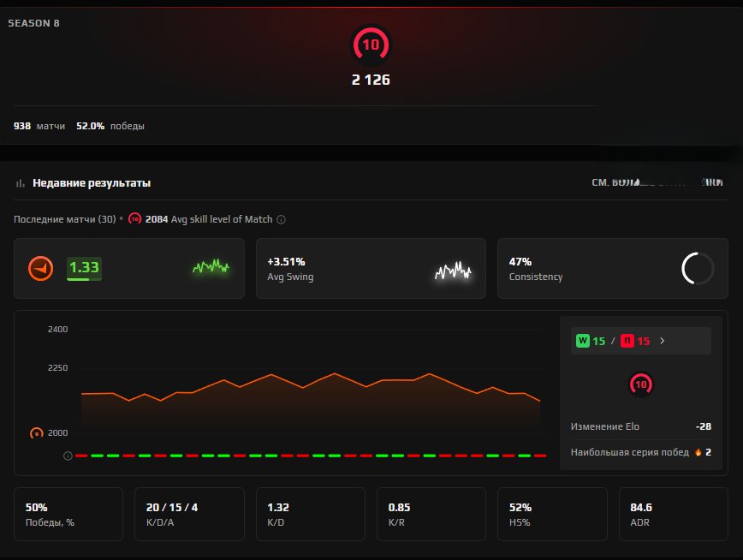
Task: Click the 2250 axis label on chart
Action: pyautogui.click(x=58, y=367)
